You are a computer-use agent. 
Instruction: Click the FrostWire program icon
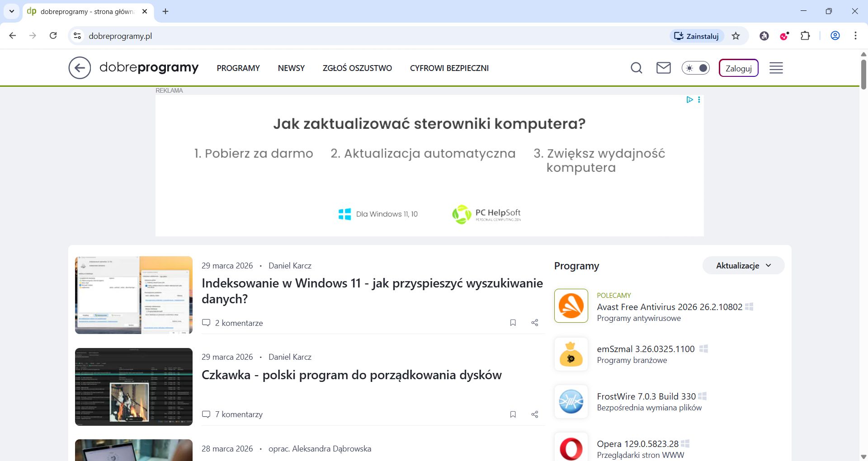571,401
